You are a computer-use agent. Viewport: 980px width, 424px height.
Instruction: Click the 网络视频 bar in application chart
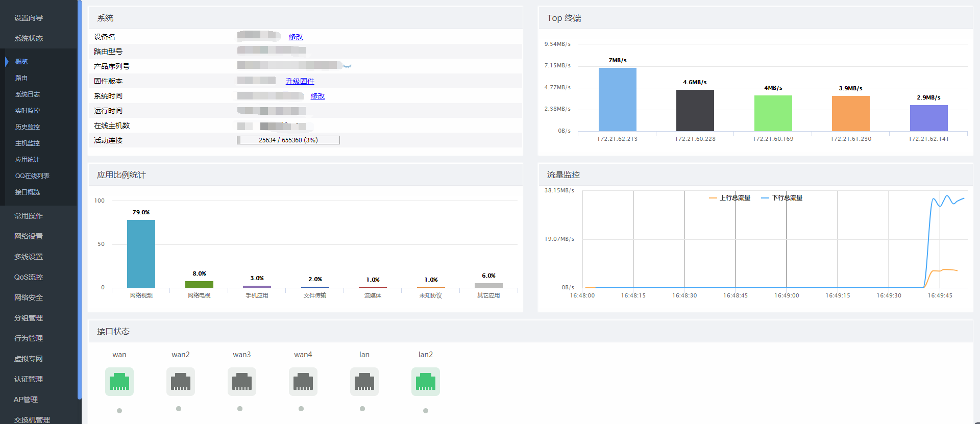tap(141, 254)
